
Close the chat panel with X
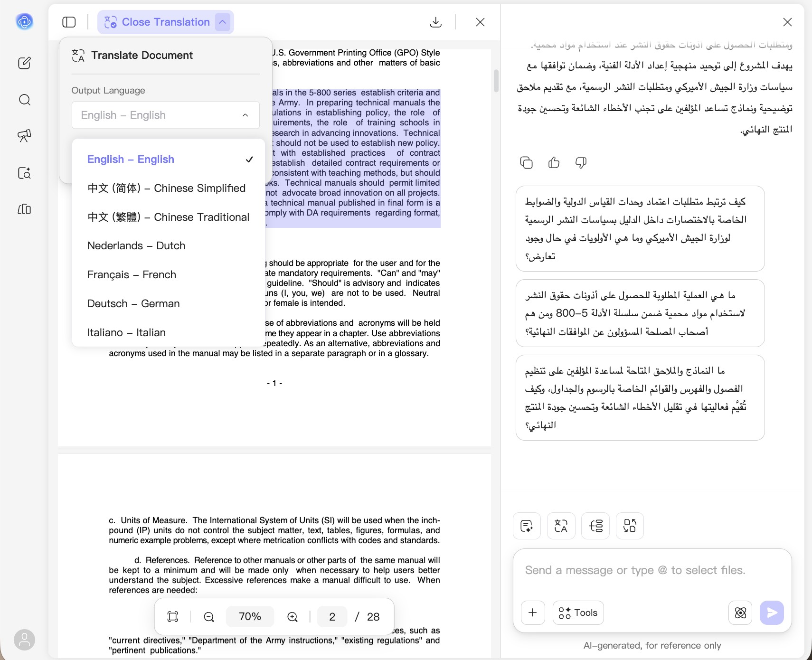pyautogui.click(x=787, y=22)
